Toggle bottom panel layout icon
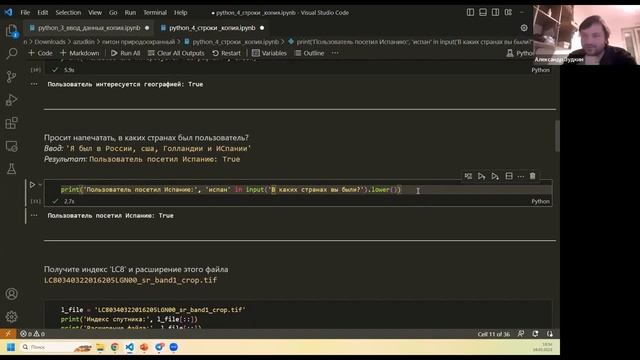Screen dimensions: 640x360 (483, 13)
